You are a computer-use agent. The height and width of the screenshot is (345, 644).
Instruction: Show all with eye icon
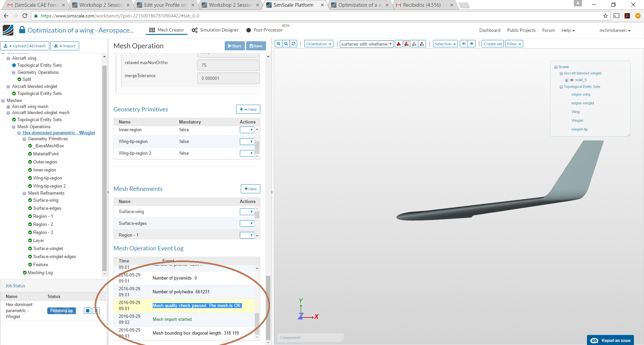472,44
